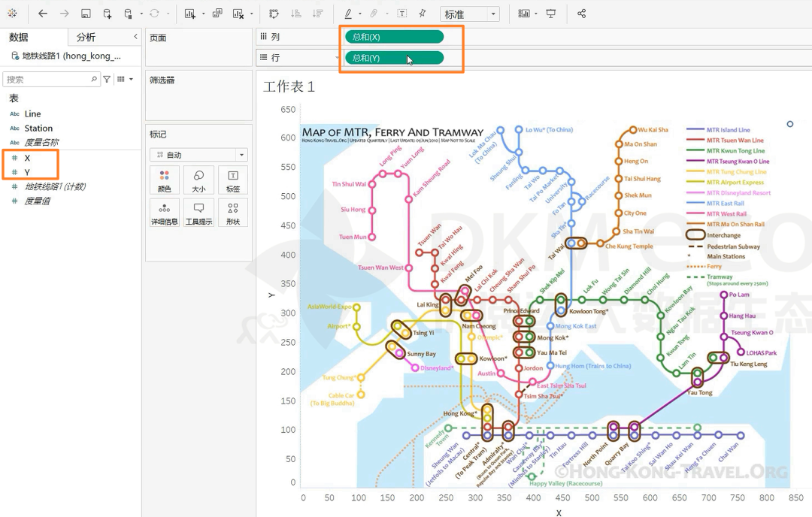Toggle the fix axes pin icon
The image size is (812, 517).
click(x=423, y=14)
